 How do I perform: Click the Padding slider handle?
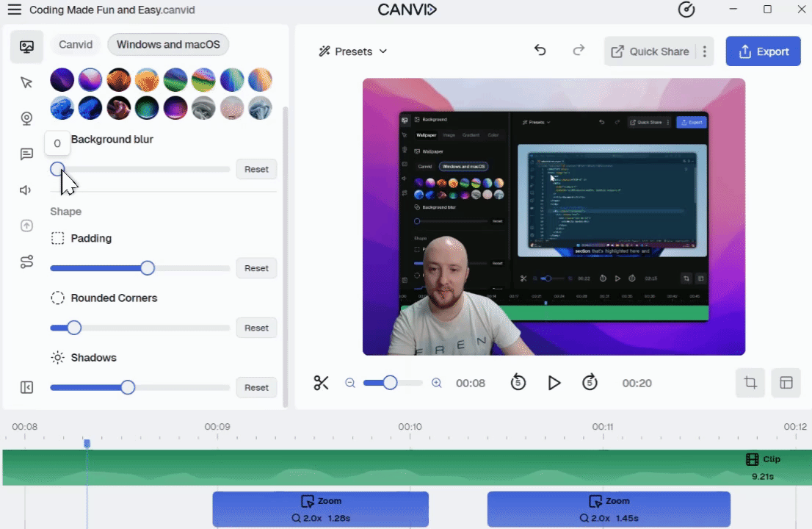point(148,268)
